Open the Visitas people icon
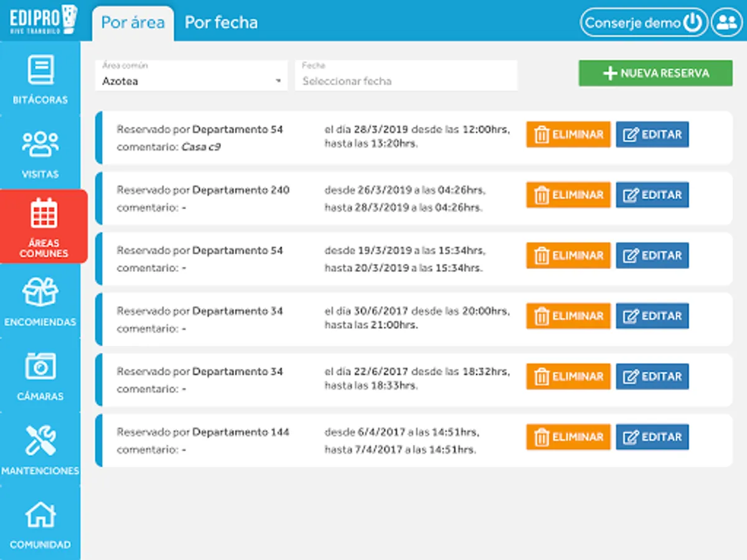The width and height of the screenshot is (747, 560). (x=40, y=144)
